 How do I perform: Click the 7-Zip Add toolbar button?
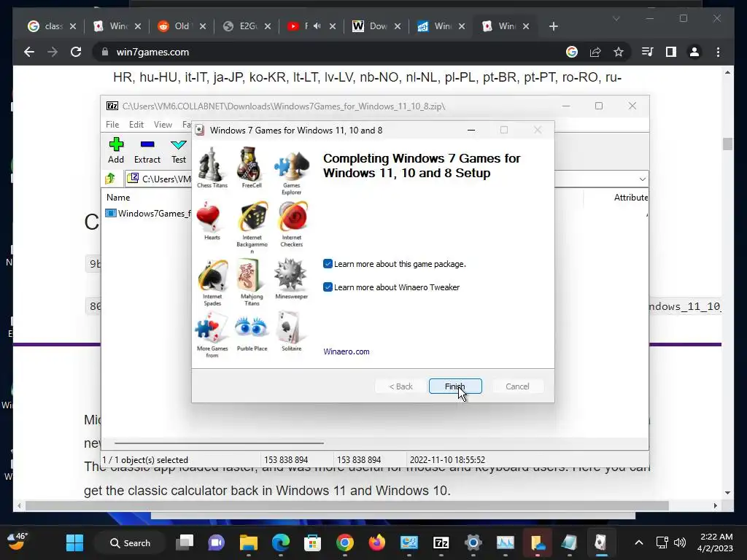(116, 150)
